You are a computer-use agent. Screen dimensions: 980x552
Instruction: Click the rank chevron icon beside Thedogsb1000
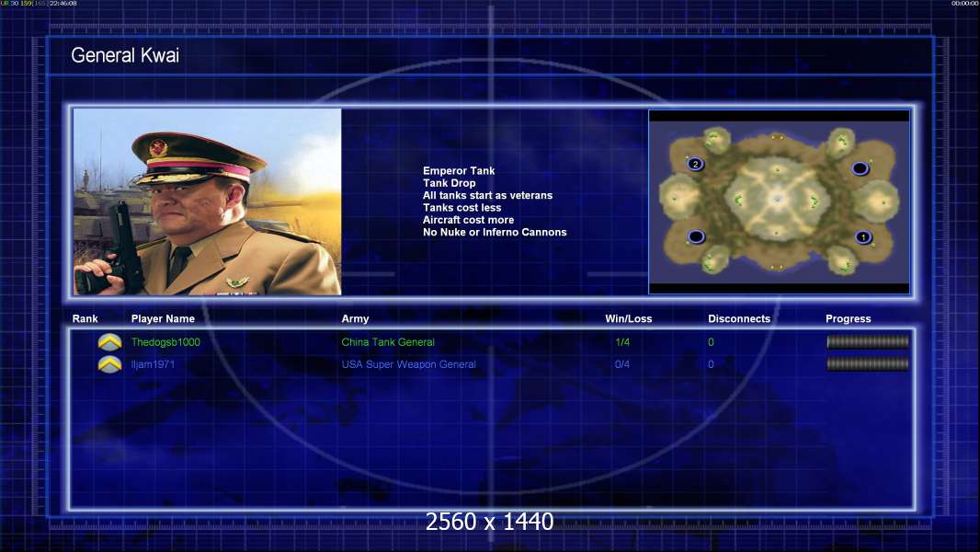[110, 342]
